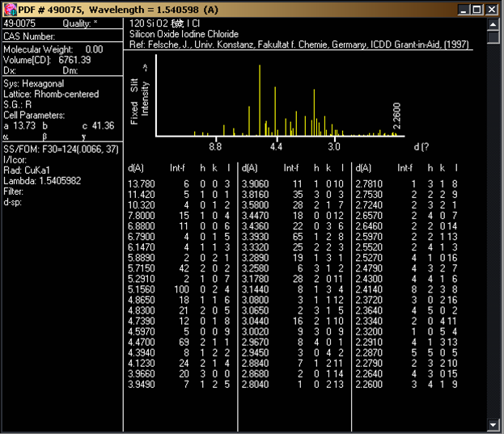Click the scrollbar up arrow
The height and width of the screenshot is (434, 504).
pos(493,24)
